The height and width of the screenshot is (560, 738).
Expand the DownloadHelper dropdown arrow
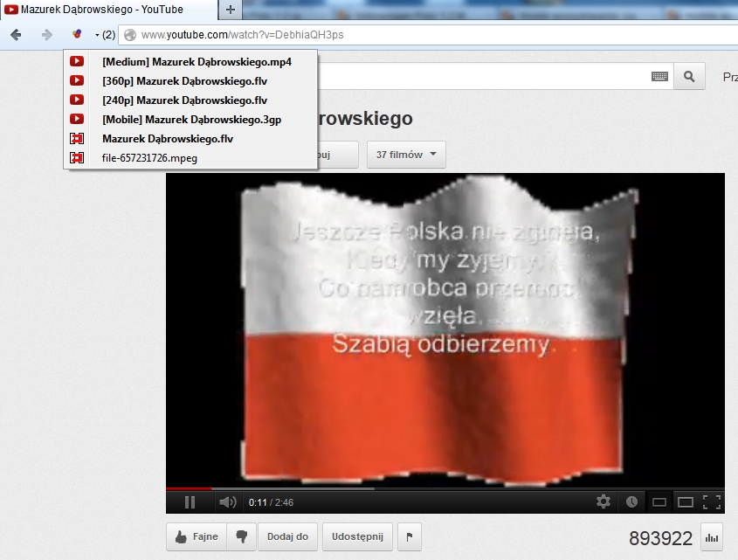[97, 35]
